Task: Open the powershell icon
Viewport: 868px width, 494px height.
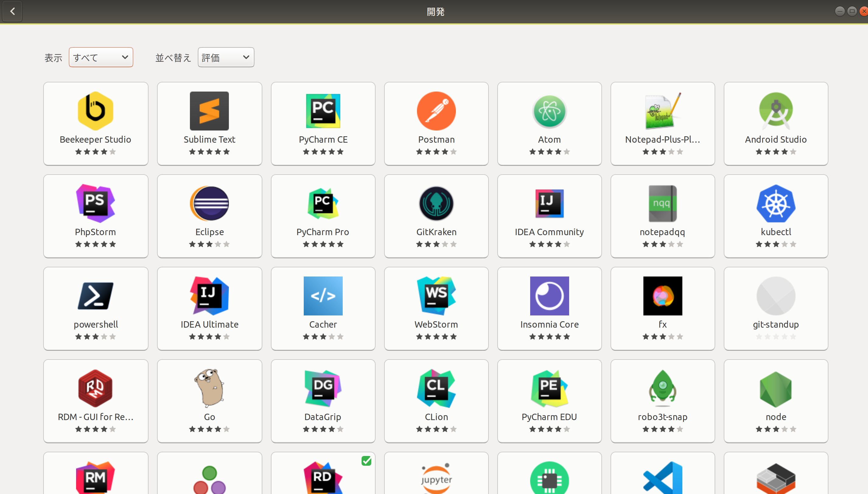Action: pos(95,296)
